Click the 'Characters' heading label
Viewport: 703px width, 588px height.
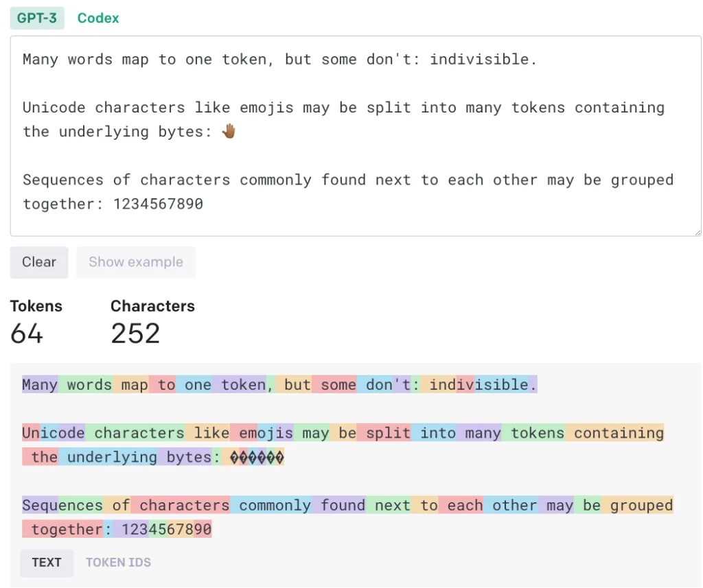pos(152,306)
